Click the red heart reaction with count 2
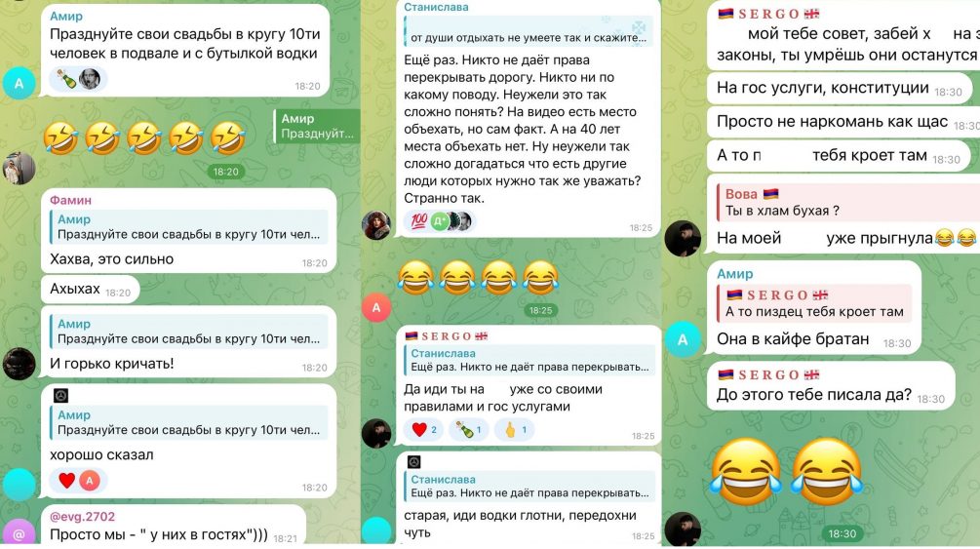This screenshot has width=980, height=549. [x=424, y=430]
